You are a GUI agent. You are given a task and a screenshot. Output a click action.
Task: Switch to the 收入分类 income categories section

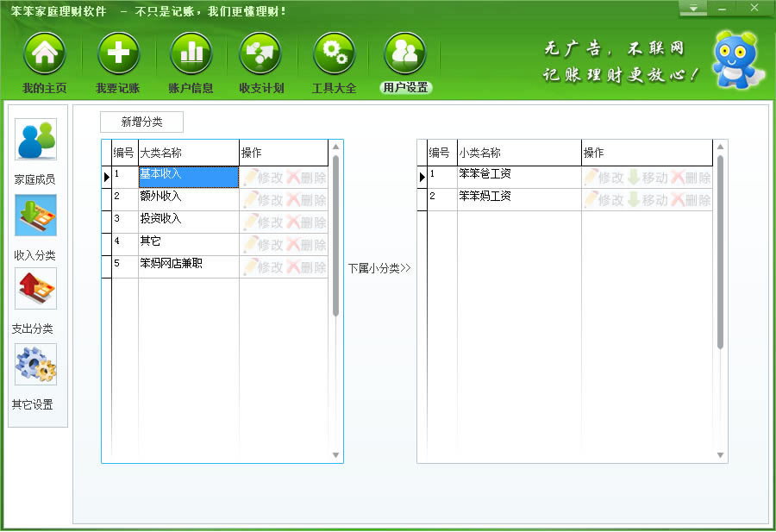(36, 226)
